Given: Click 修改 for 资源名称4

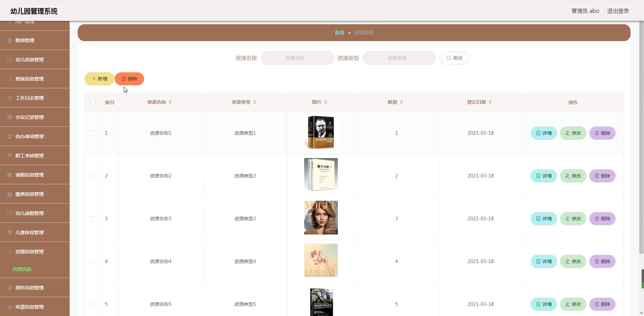Looking at the screenshot, I should click(573, 261).
